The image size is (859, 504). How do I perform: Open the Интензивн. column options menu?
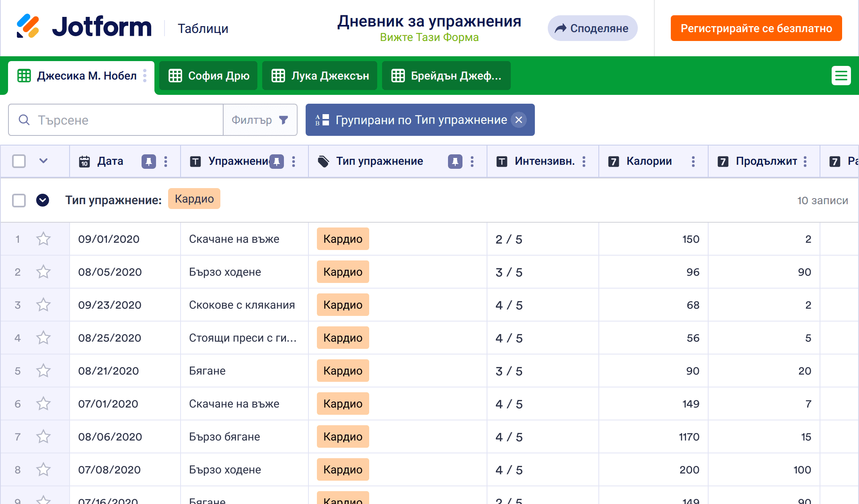(584, 162)
